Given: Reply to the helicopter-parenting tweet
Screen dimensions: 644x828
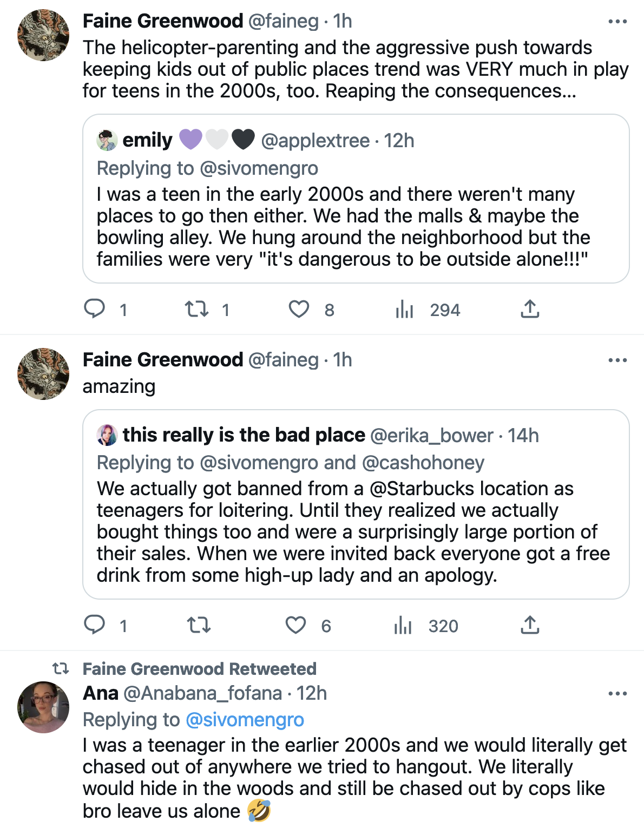Looking at the screenshot, I should pos(95,309).
